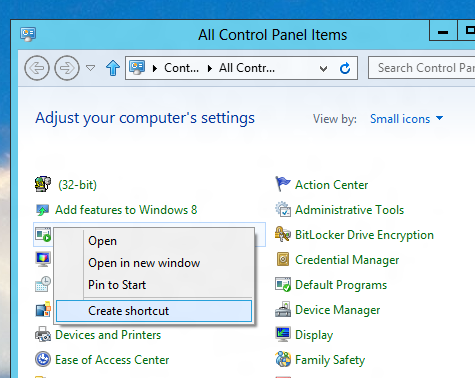Refresh the Control Panel view

click(x=345, y=68)
